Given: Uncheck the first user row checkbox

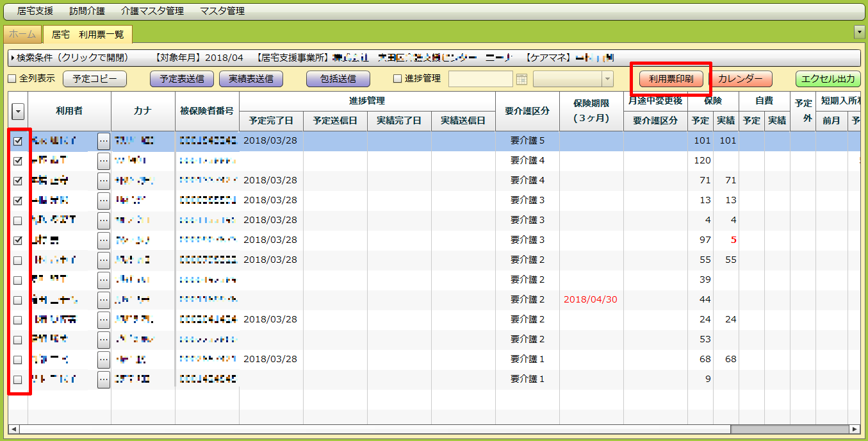Looking at the screenshot, I should pyautogui.click(x=18, y=142).
